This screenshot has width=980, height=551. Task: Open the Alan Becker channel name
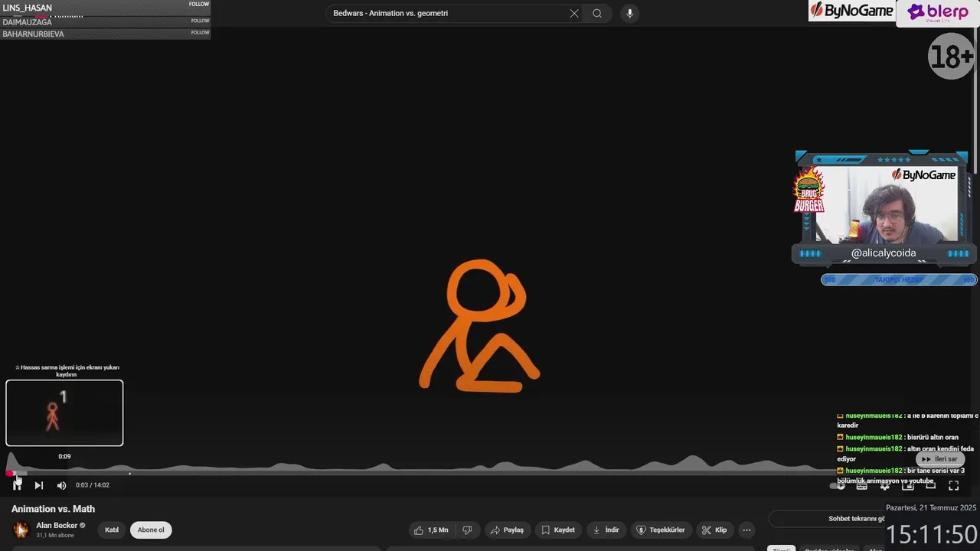tap(57, 526)
